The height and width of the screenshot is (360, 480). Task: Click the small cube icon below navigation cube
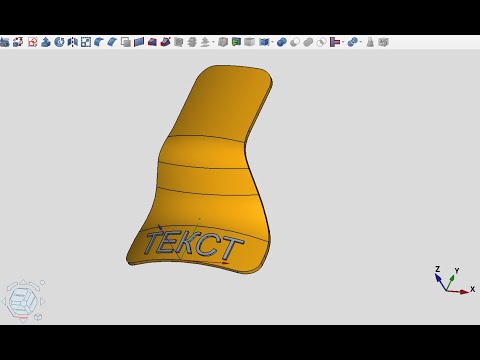coord(38,317)
